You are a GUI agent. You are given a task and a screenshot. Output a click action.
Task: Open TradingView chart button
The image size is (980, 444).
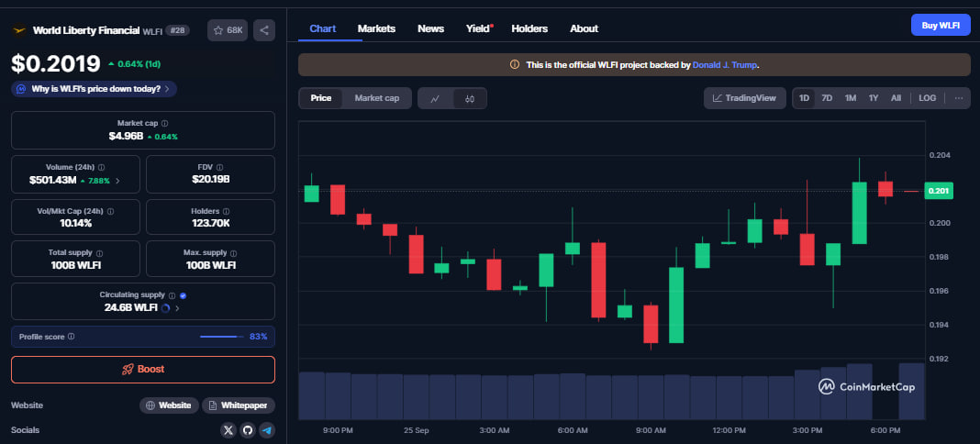(744, 98)
